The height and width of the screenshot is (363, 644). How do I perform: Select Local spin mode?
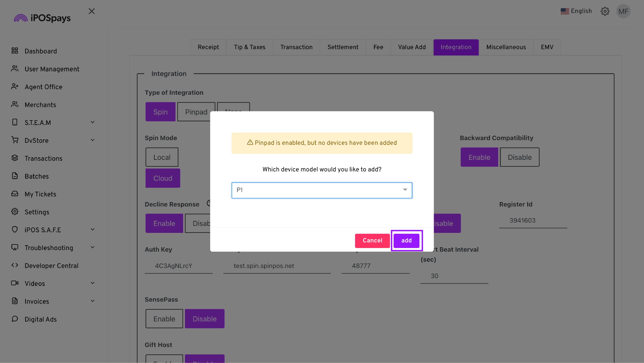[162, 157]
